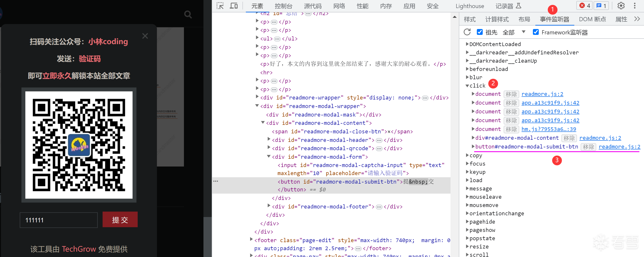This screenshot has height=257, width=644.
Task: Remove the button#readmore-modal-submit-btn click listener
Action: [x=588, y=147]
